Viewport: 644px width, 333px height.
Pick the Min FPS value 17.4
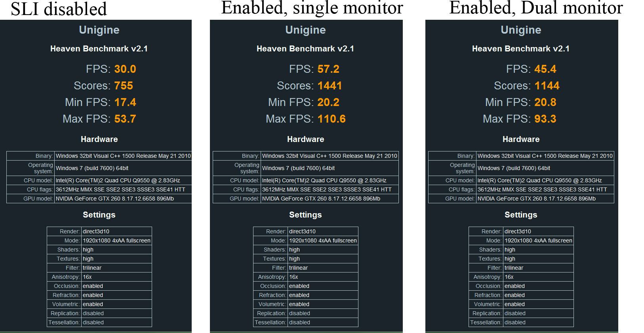[x=125, y=102]
